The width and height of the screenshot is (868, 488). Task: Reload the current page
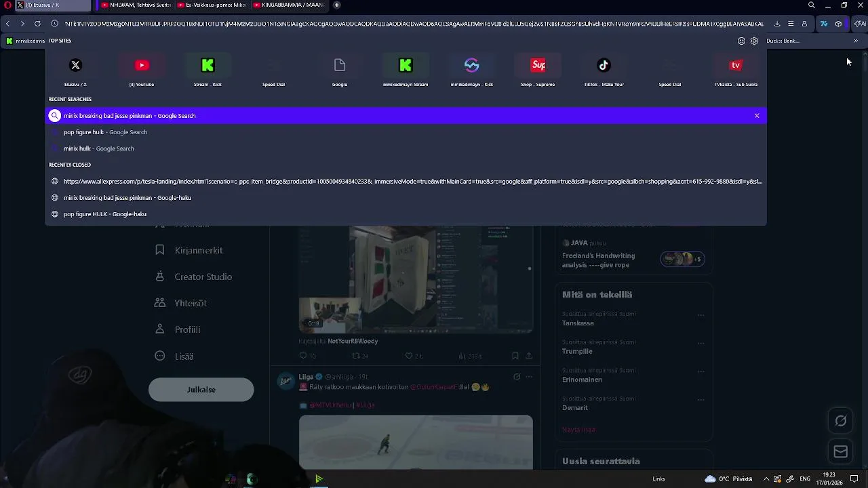point(37,24)
